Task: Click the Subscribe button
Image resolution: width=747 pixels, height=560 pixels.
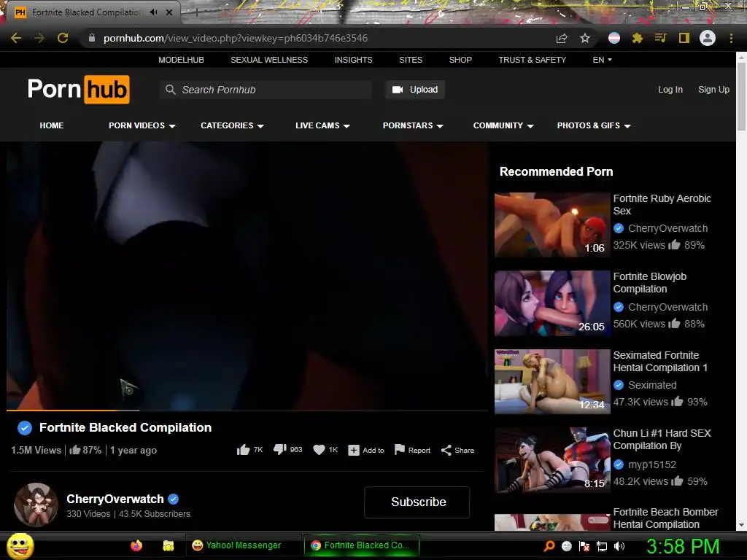Action: coord(417,502)
